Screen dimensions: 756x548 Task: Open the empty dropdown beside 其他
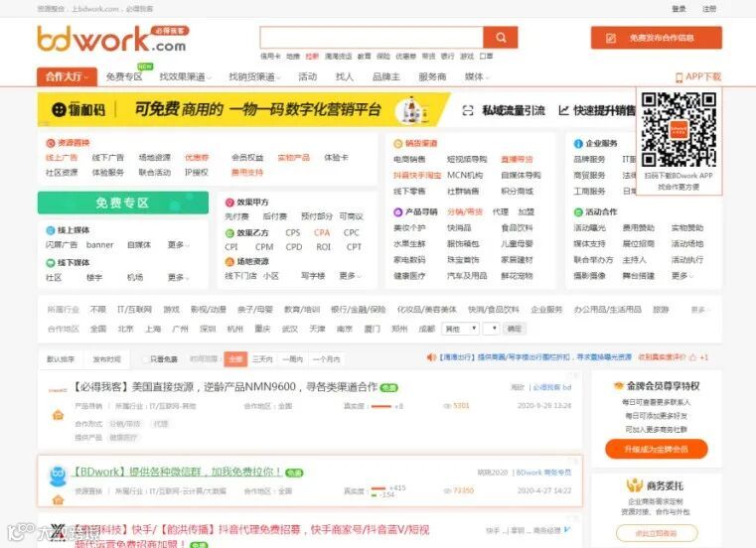click(x=492, y=329)
